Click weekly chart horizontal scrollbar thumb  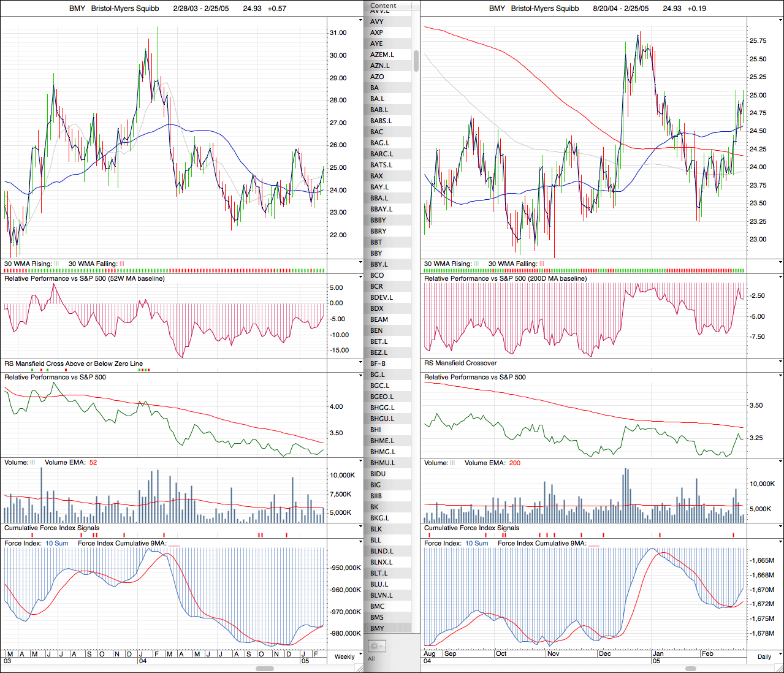tap(264, 669)
